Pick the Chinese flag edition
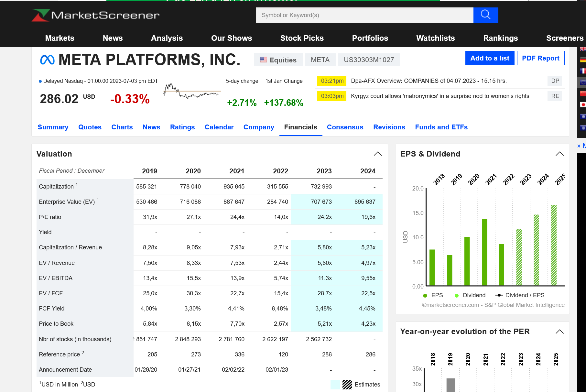The image size is (586, 392). click(x=583, y=93)
